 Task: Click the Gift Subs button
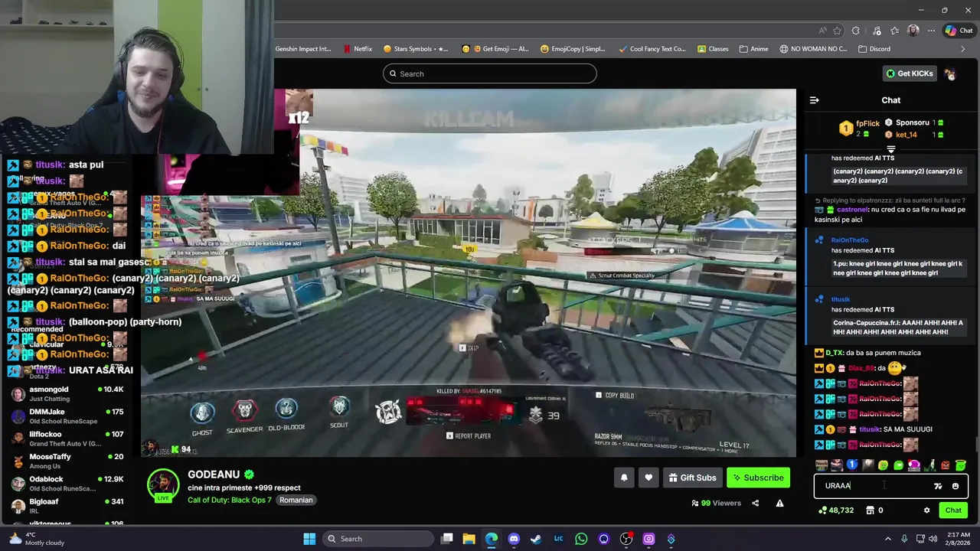tap(692, 478)
